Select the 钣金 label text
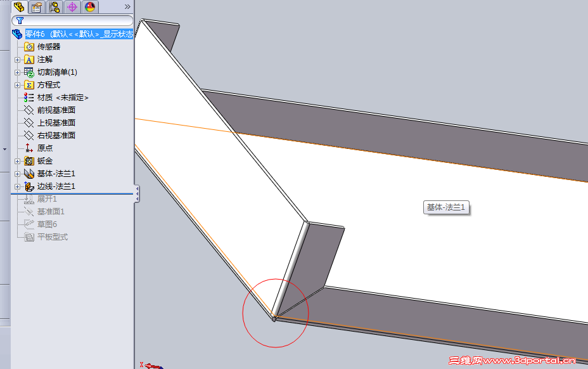Viewport: 588px width, 369px height. [45, 160]
